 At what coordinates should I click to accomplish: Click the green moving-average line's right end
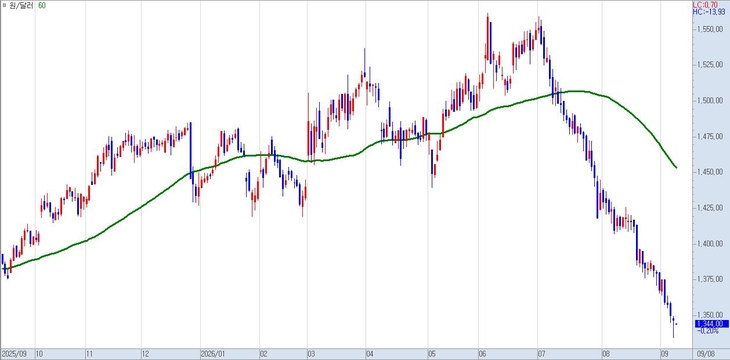[x=676, y=167]
